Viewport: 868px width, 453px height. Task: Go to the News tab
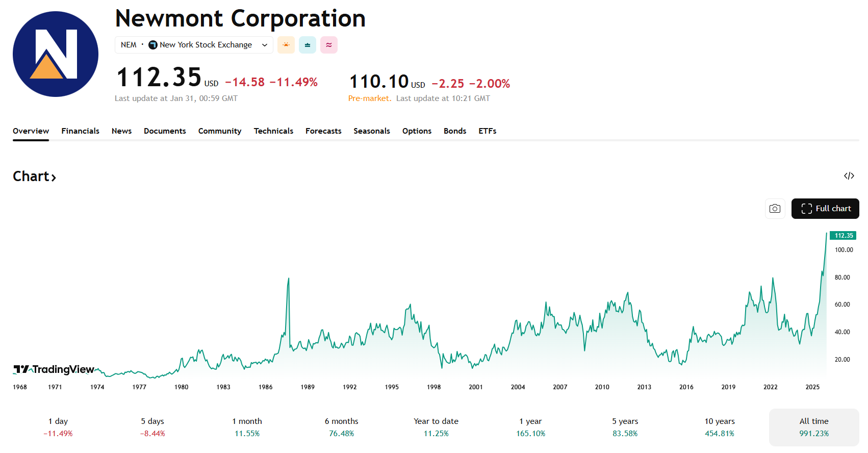122,131
